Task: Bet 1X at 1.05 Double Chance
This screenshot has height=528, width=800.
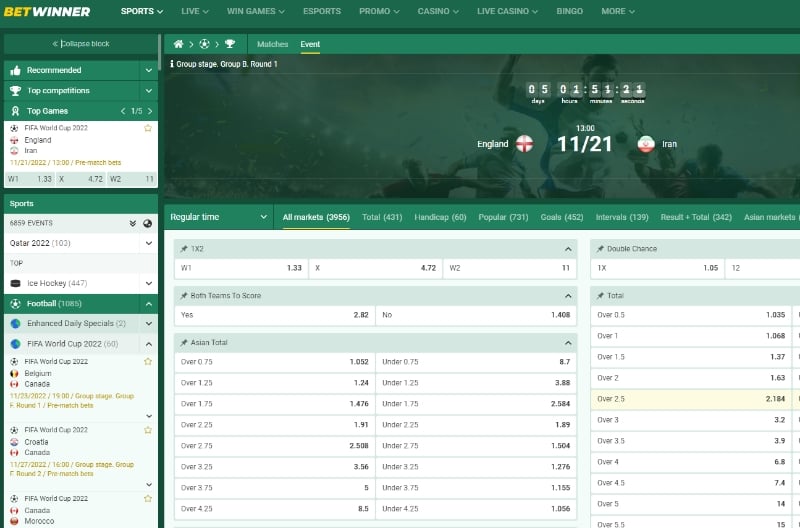Action: (x=658, y=268)
